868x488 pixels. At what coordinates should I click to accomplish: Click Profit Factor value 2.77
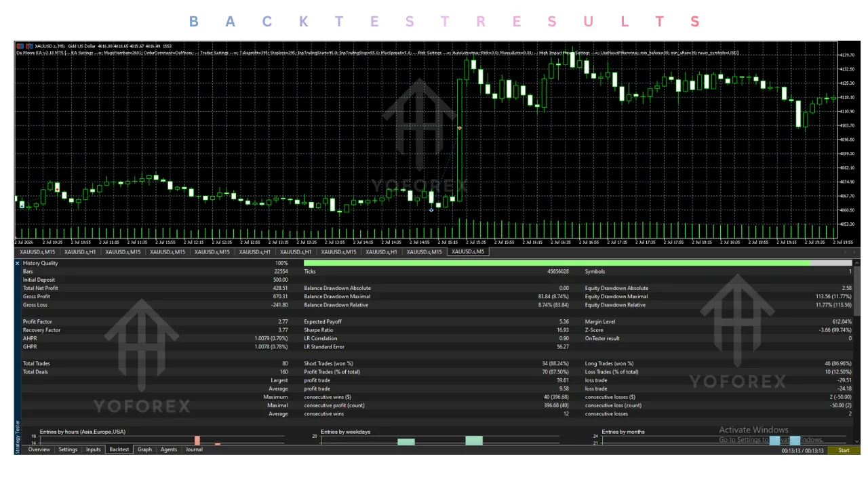click(283, 321)
